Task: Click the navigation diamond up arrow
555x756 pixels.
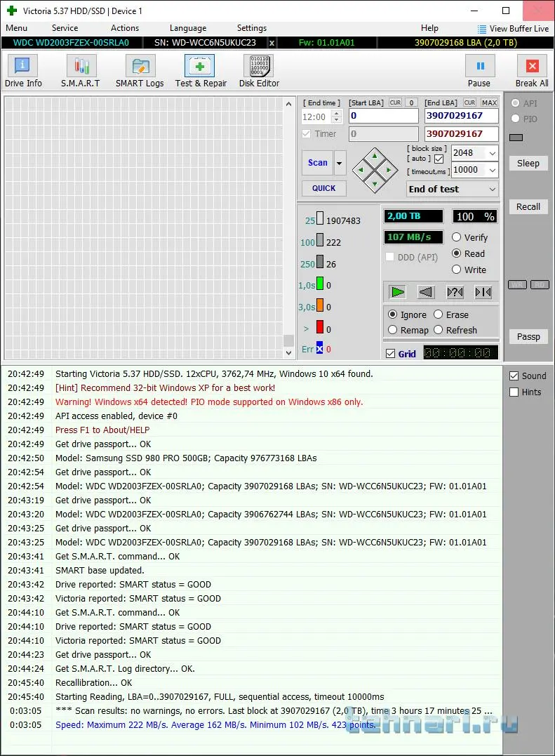Action: point(375,156)
